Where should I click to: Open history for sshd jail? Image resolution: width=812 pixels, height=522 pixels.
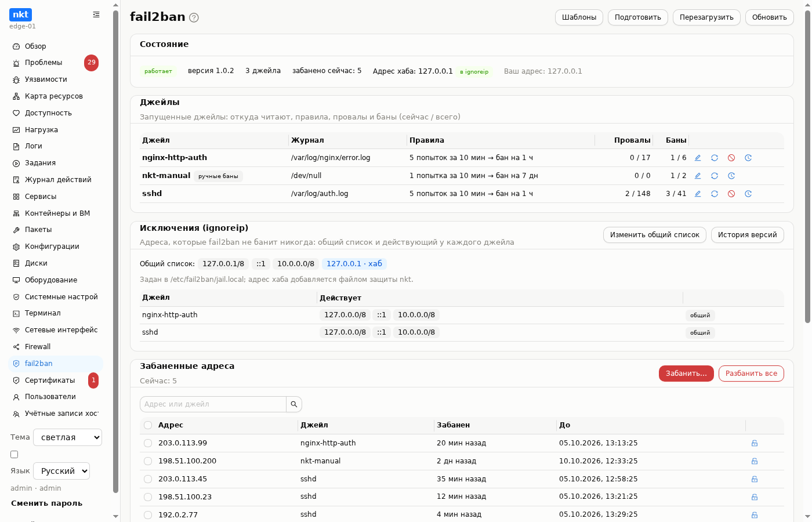(748, 194)
